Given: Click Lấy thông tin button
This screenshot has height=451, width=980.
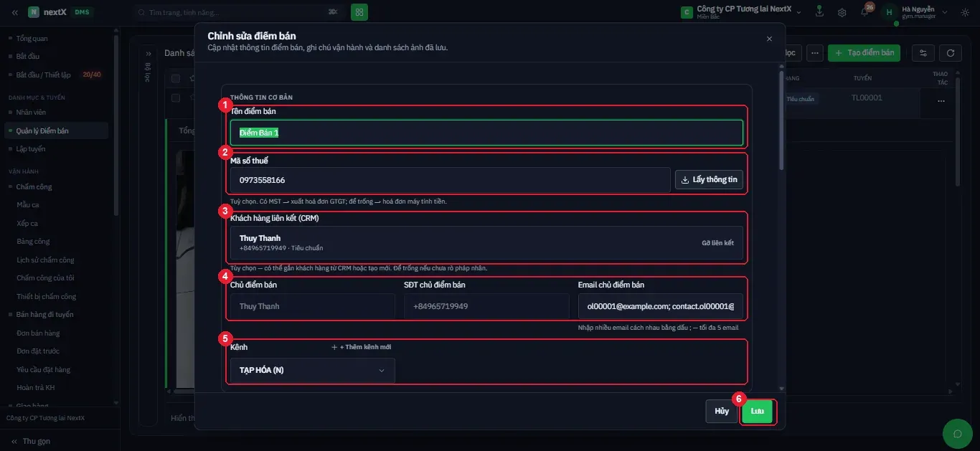Looking at the screenshot, I should [709, 180].
